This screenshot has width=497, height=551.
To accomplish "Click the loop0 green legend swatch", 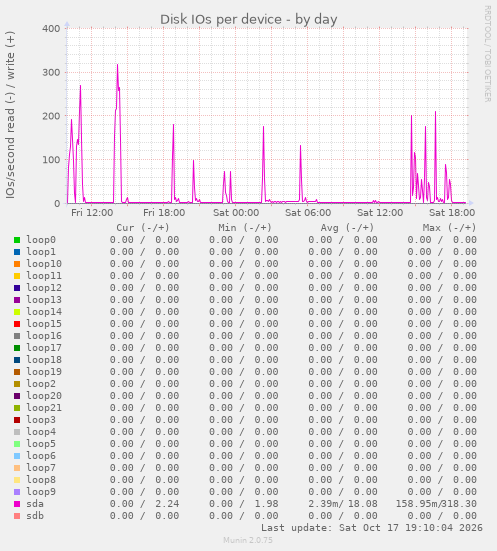I will click(x=17, y=240).
